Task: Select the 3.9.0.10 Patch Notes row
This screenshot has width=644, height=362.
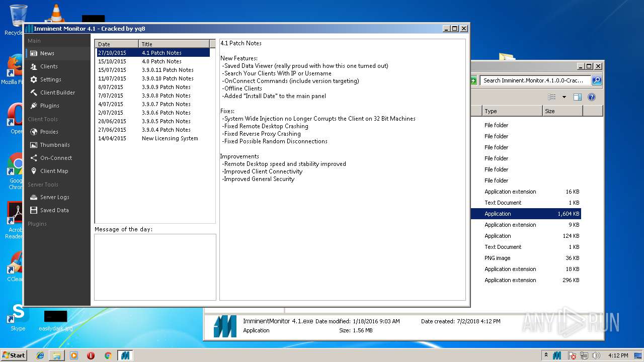Action: [x=153, y=78]
